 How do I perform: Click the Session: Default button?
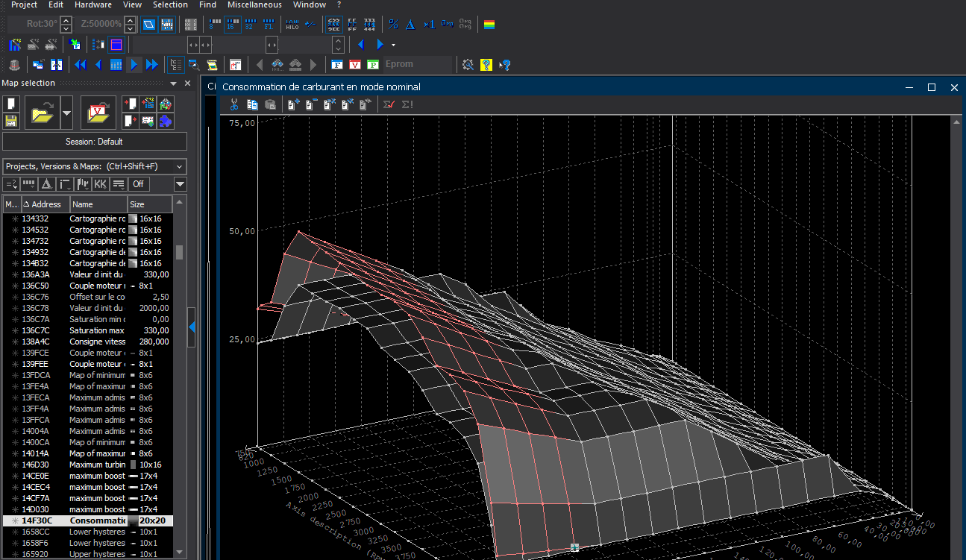pos(95,142)
